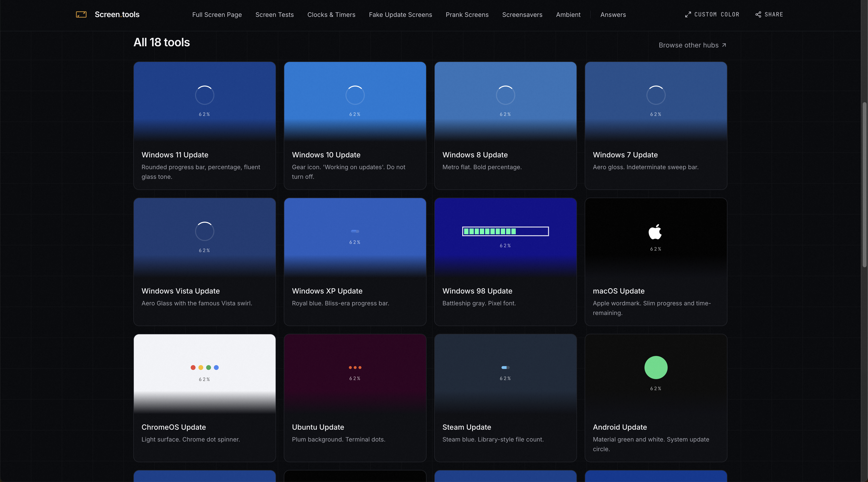This screenshot has height=482, width=868.
Task: Open the Fake Update Screens menu
Action: coord(400,14)
